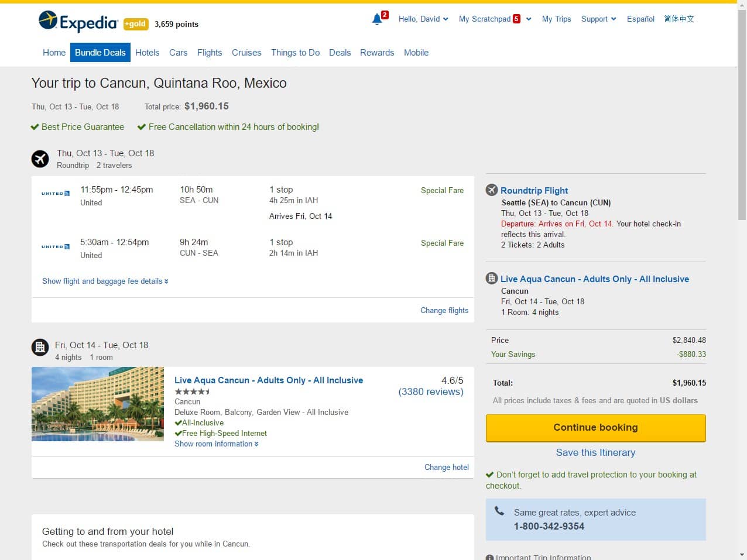Image resolution: width=747 pixels, height=560 pixels.
Task: Open the Change hotel link
Action: (446, 467)
